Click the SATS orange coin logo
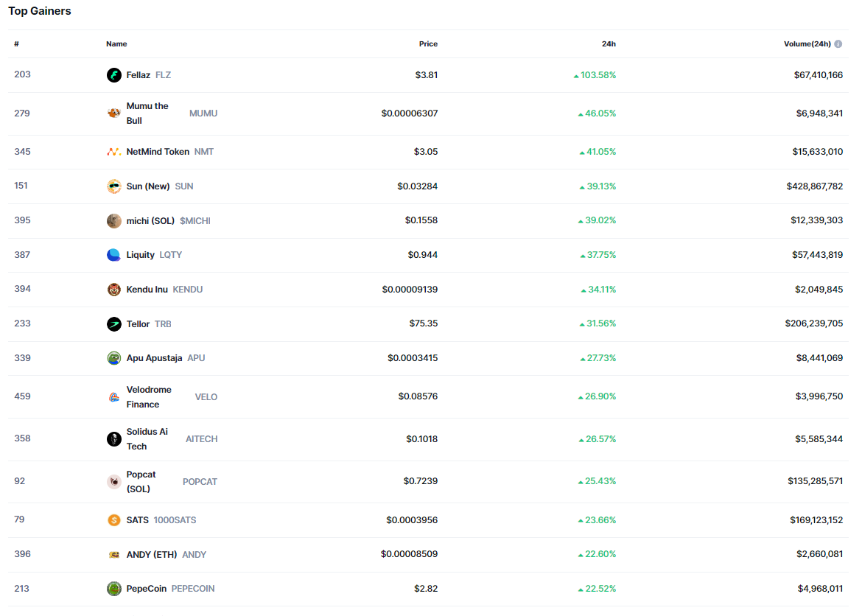Screen dimensions: 862x616 113,520
